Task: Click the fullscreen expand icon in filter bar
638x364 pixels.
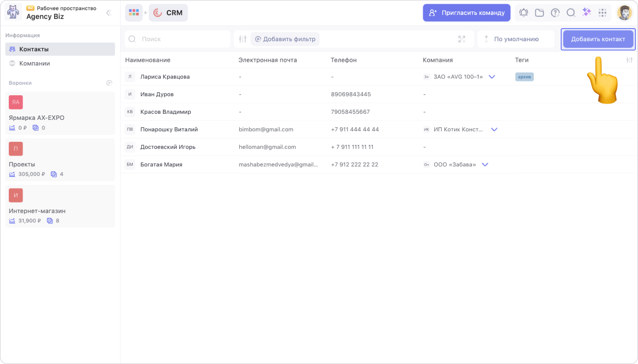Action: (461, 39)
